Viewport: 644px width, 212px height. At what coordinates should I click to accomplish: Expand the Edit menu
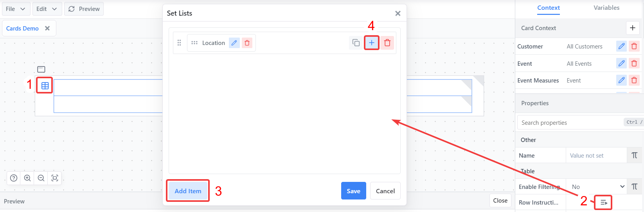tap(47, 9)
